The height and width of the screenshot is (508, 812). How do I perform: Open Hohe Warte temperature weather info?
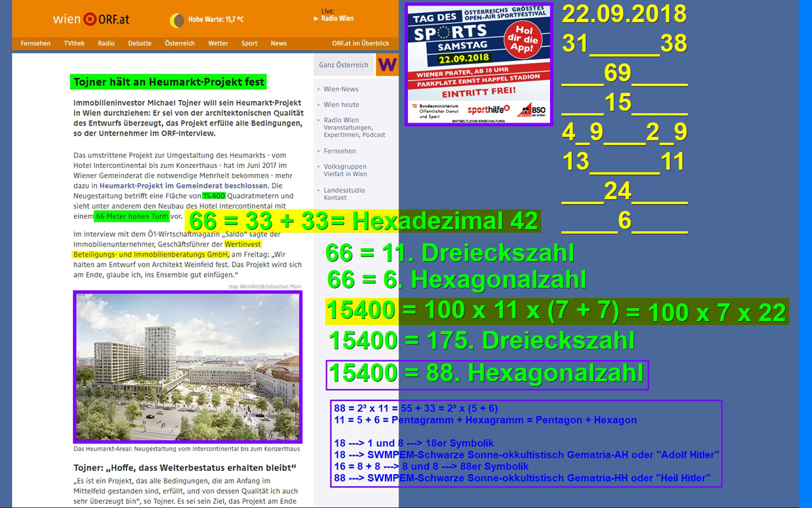pyautogui.click(x=217, y=20)
